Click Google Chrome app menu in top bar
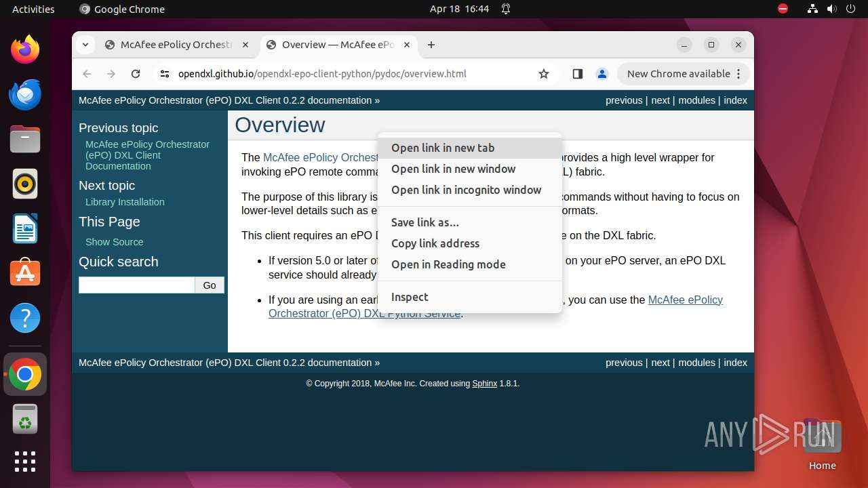The width and height of the screenshot is (868, 488). (122, 9)
